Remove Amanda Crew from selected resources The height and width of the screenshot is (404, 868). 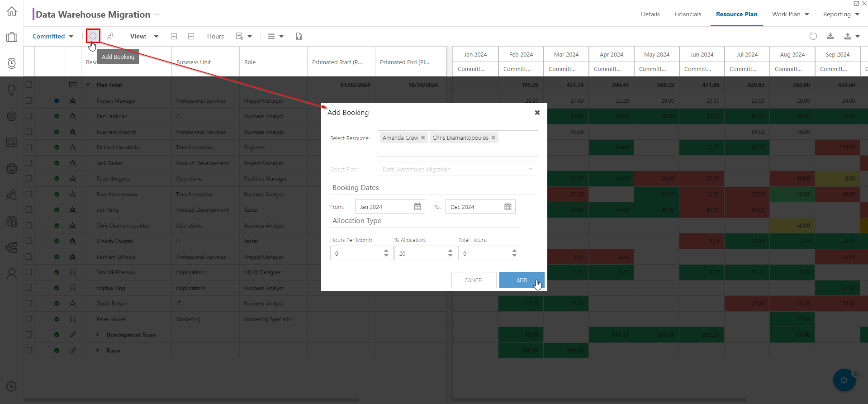pyautogui.click(x=423, y=138)
